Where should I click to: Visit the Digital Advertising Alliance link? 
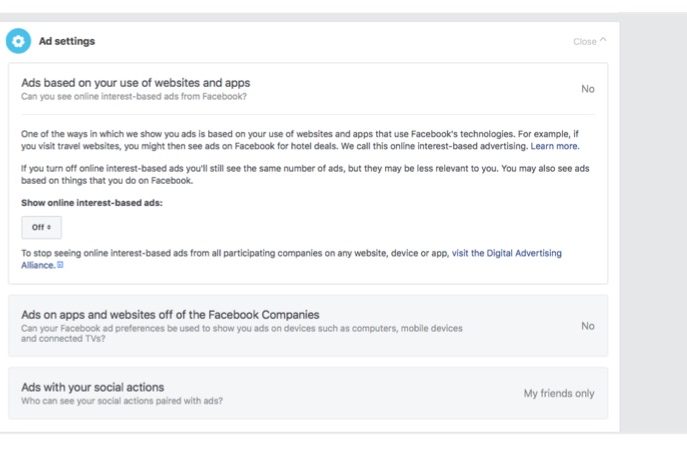click(520, 254)
